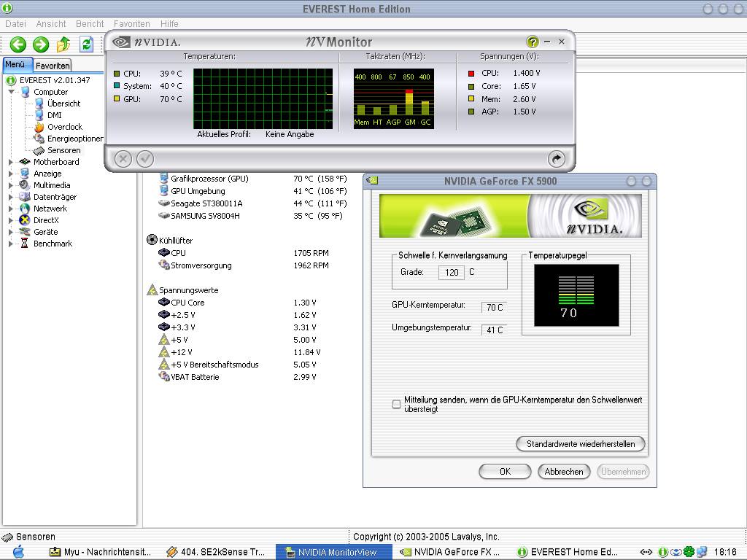Expand the Geräte tree node
Image resolution: width=747 pixels, height=560 pixels.
[11, 232]
